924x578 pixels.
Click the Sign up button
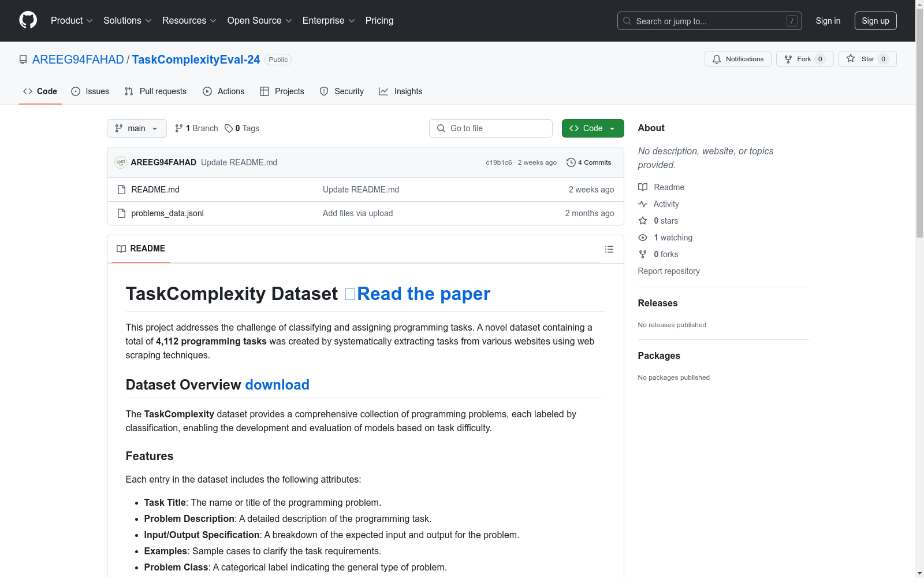click(875, 21)
